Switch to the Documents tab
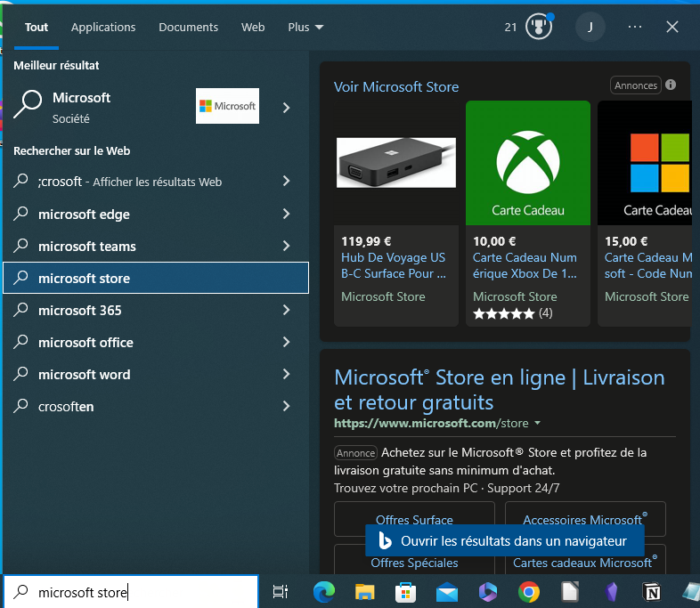700x608 pixels. [189, 28]
